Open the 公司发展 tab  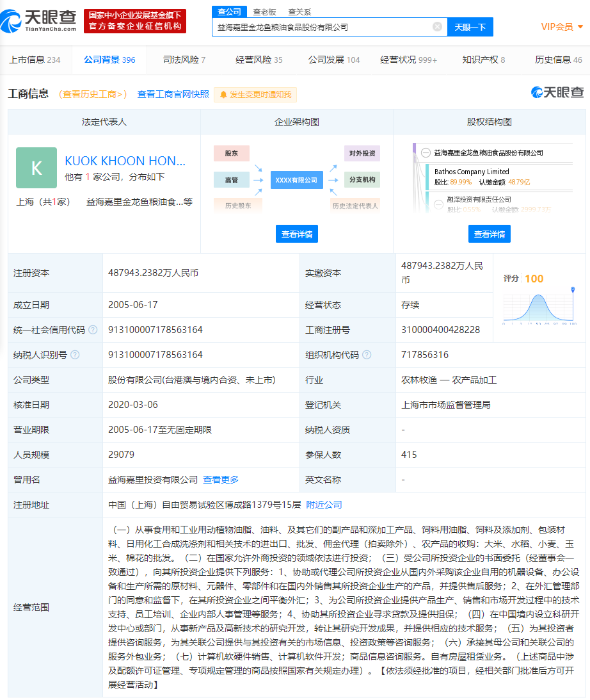(x=333, y=60)
